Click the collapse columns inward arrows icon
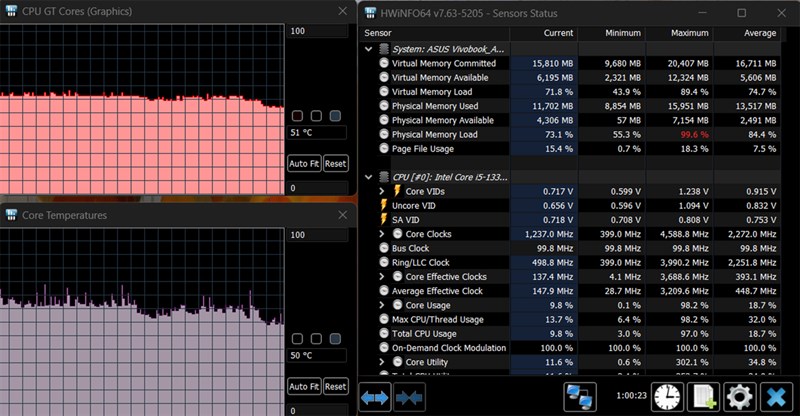This screenshot has width=800, height=416. pyautogui.click(x=409, y=396)
